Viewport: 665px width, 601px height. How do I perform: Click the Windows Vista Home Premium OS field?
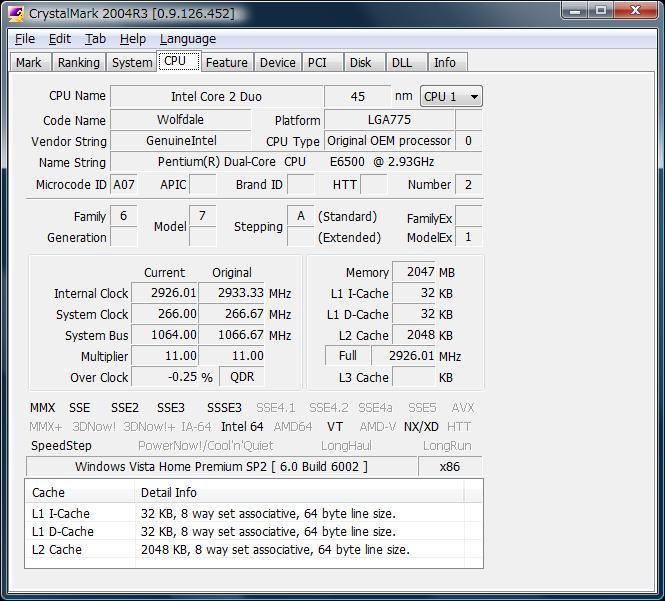pos(221,467)
